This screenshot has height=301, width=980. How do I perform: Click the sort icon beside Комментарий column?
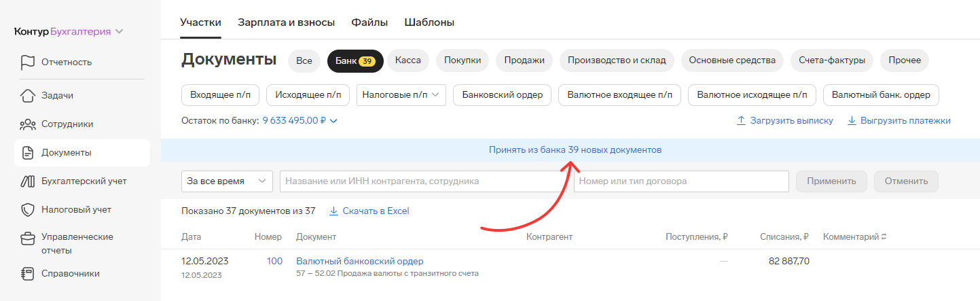coord(884,237)
